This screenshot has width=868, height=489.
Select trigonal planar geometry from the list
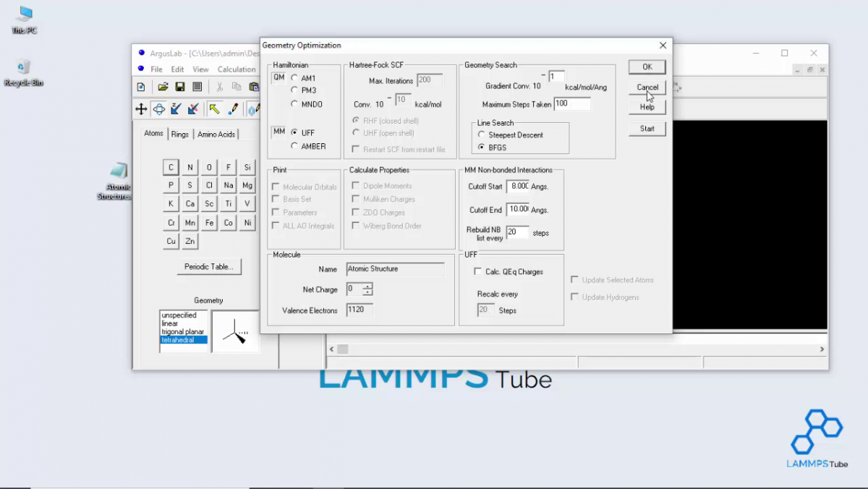point(181,331)
